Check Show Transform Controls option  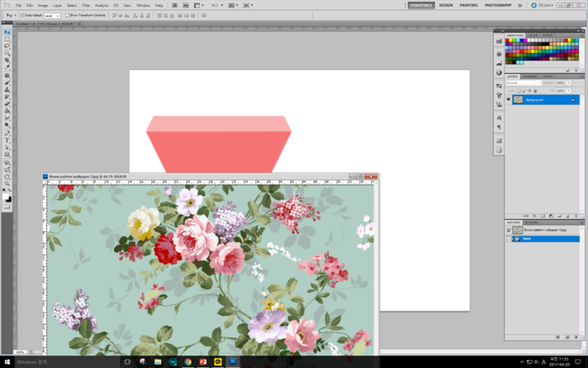coord(68,14)
